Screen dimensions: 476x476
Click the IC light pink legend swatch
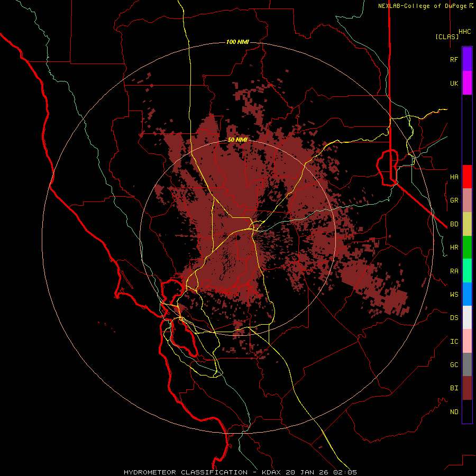click(x=467, y=341)
